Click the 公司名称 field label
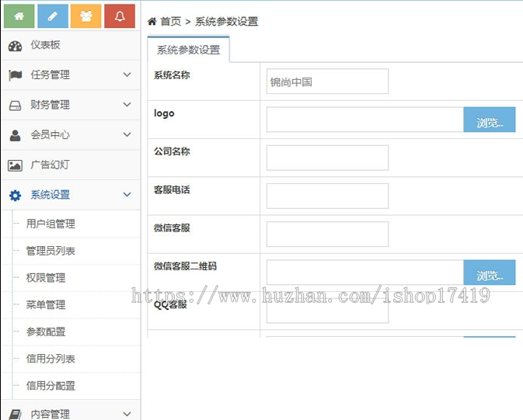 point(172,151)
